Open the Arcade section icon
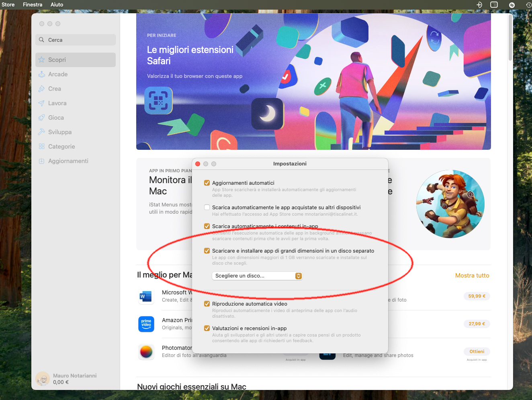Viewport: 532px width, 400px height. (x=41, y=74)
